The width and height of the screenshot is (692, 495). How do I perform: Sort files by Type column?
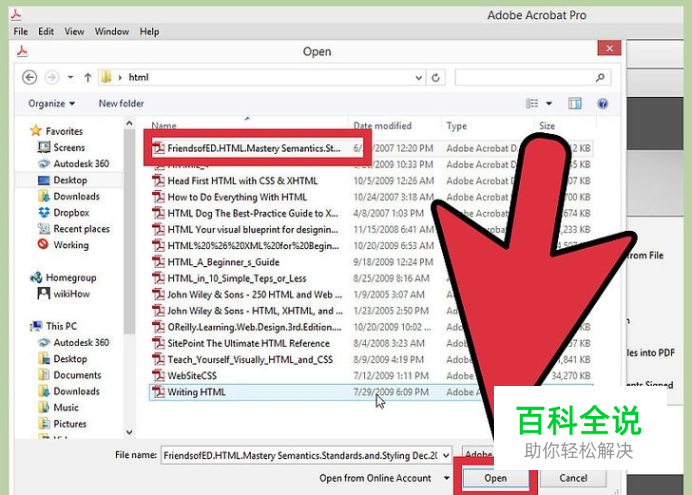(456, 126)
